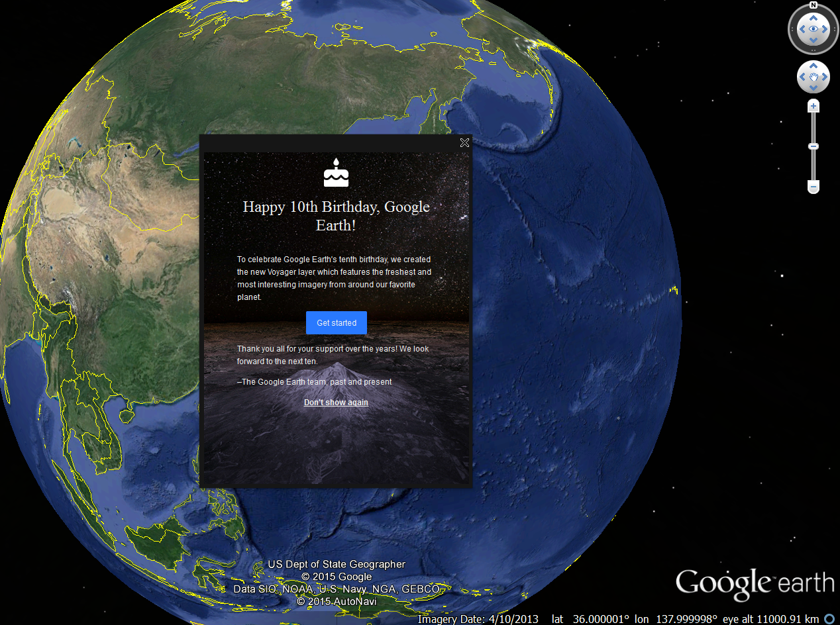Click the zoom slider handle
The image size is (840, 625).
click(x=814, y=146)
